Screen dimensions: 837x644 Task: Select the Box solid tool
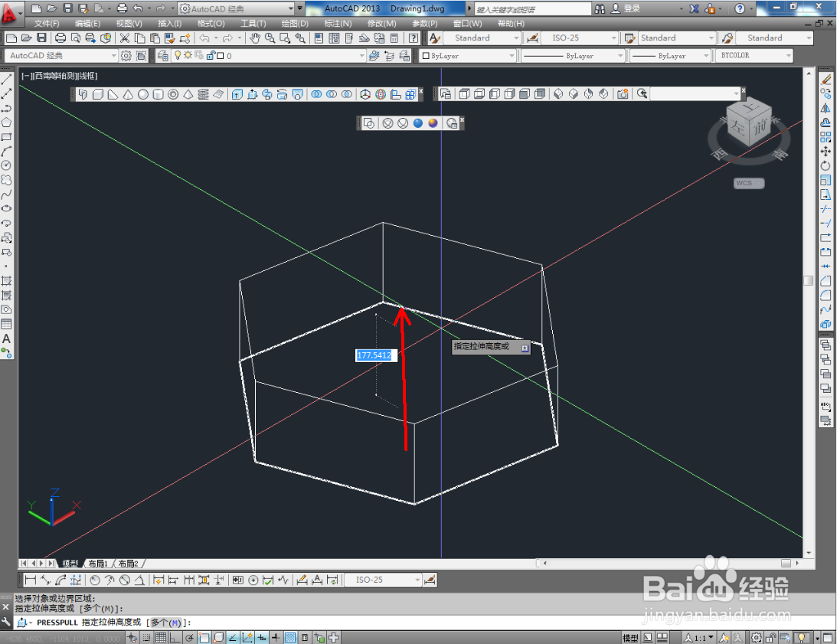click(98, 94)
